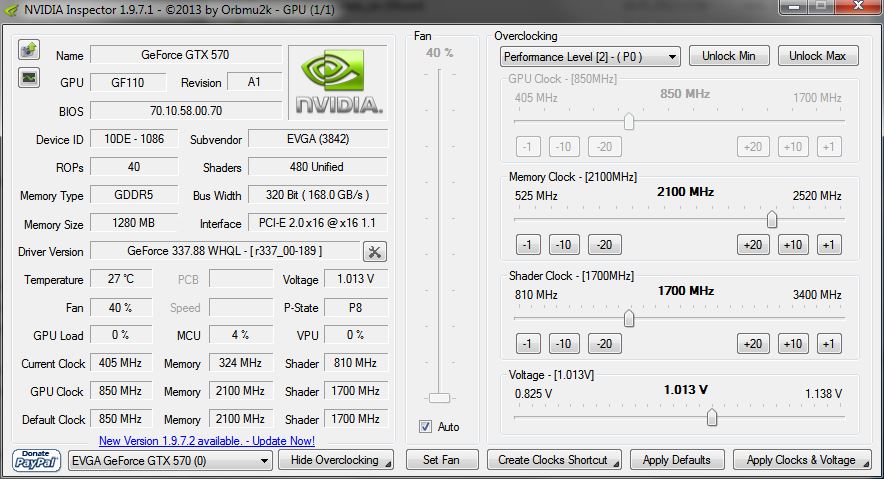Open the New Version 1.9.7.2 update link
The height and width of the screenshot is (479, 884).
(x=207, y=441)
